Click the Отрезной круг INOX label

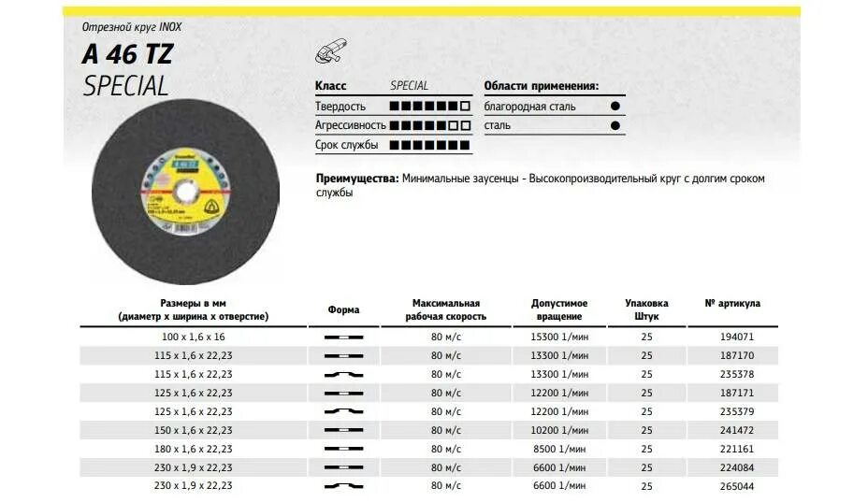coord(132,27)
